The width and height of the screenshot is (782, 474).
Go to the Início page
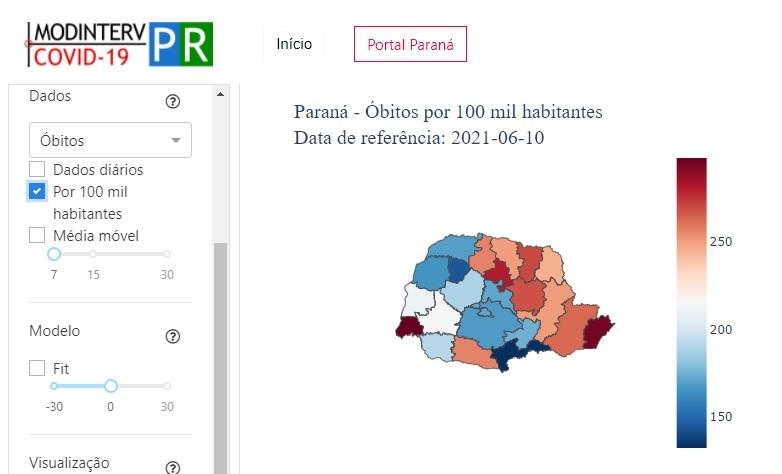tap(294, 44)
